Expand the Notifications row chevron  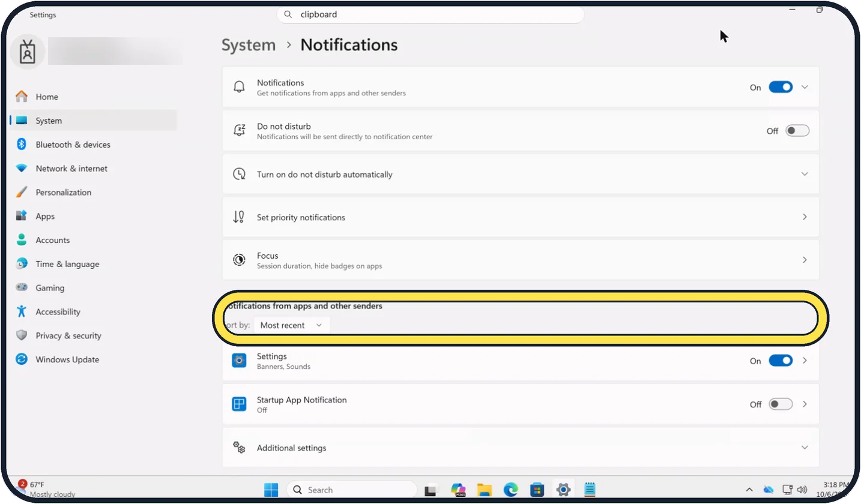(805, 87)
